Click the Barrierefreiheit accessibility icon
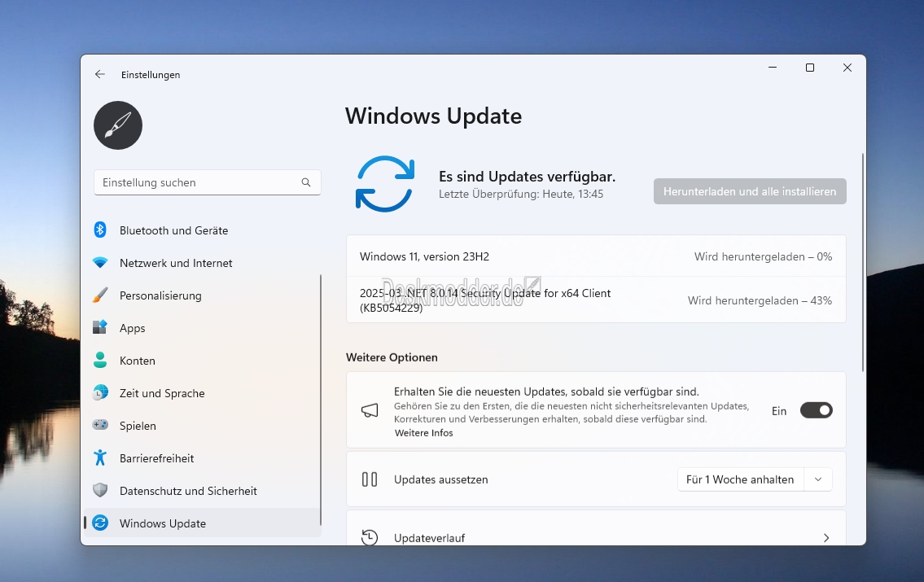This screenshot has height=582, width=924. pyautogui.click(x=100, y=457)
